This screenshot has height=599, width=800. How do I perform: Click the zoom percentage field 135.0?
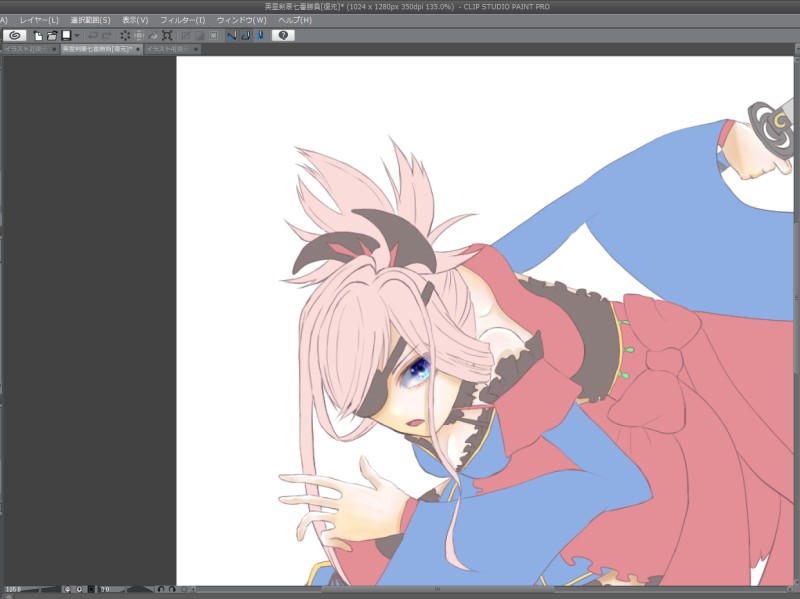tap(12, 589)
